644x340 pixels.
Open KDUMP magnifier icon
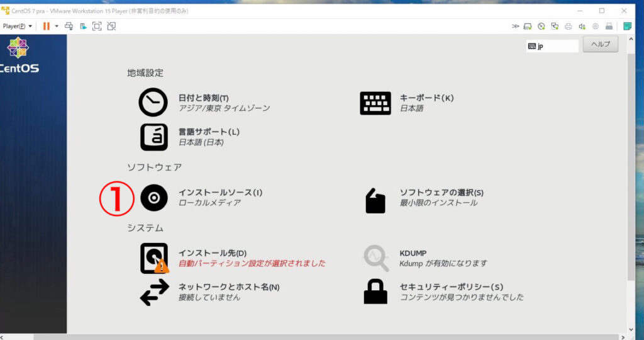point(375,259)
